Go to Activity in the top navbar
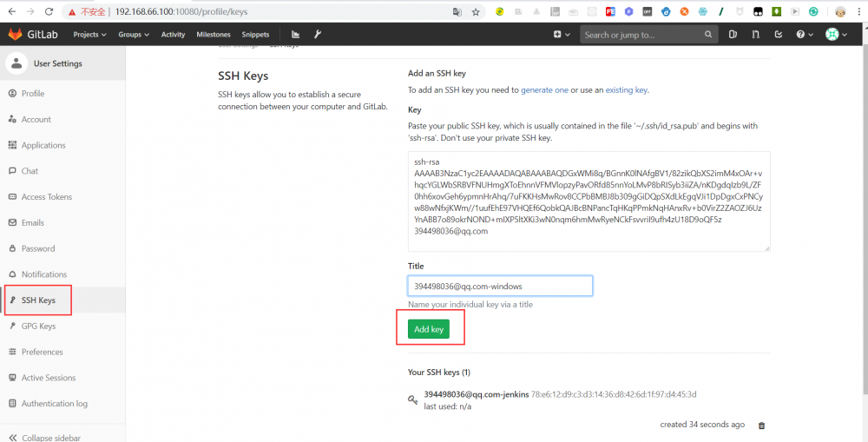Viewport: 868px width, 442px height. click(x=174, y=35)
